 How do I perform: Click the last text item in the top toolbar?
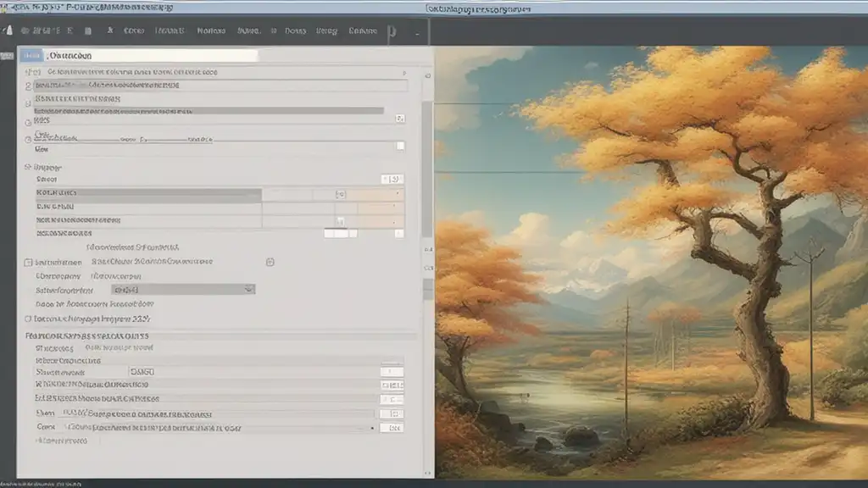click(362, 31)
